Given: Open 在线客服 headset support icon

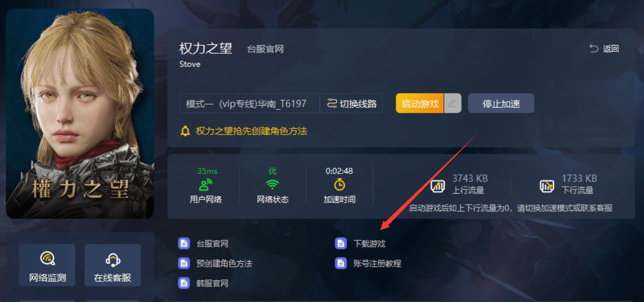Looking at the screenshot, I should pos(112,260).
